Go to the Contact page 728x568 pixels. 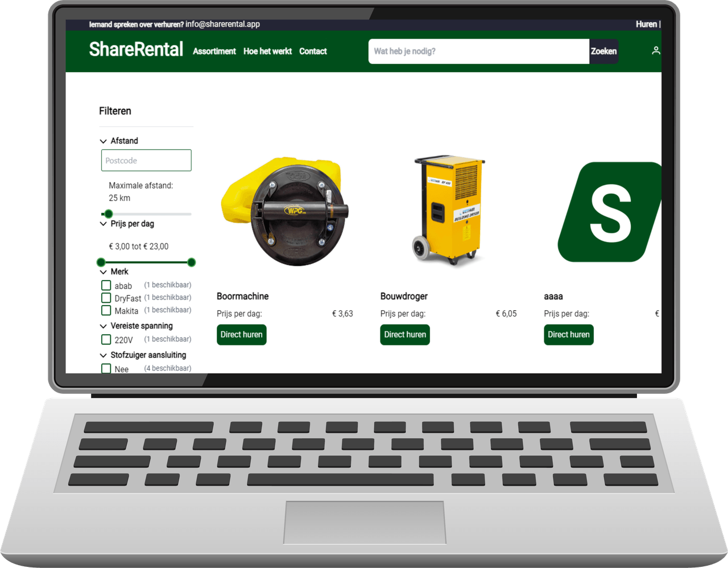pos(313,51)
